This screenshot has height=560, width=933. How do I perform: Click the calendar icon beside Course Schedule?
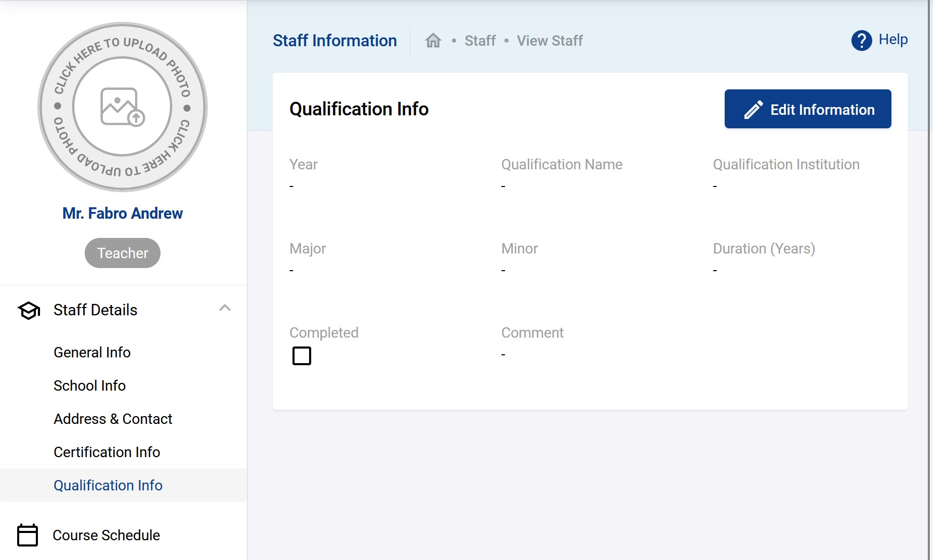[x=28, y=535]
